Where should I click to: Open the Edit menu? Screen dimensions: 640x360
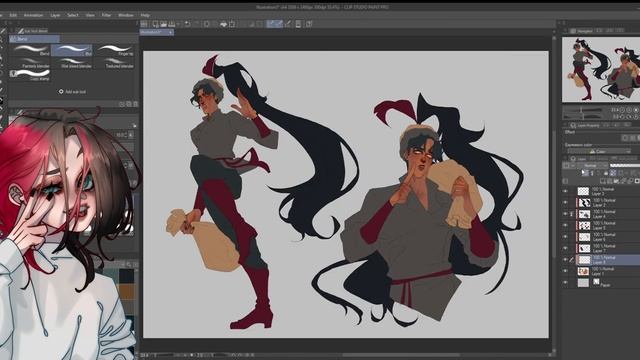pos(13,15)
